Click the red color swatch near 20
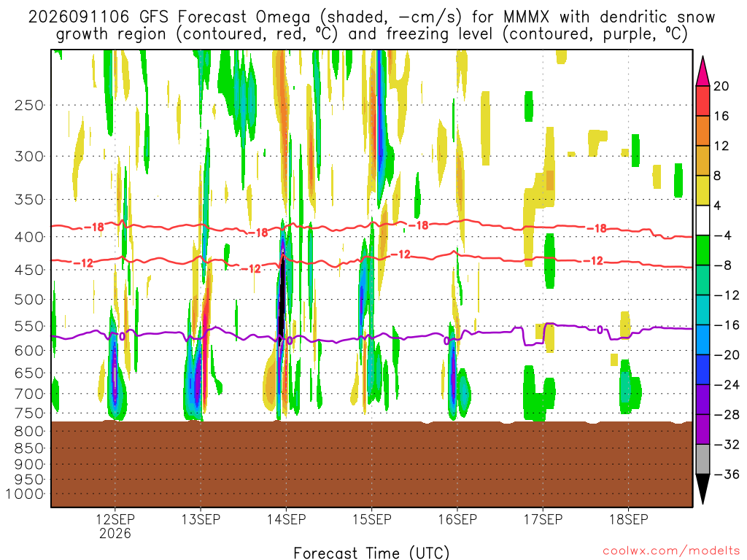Image resolution: width=747 pixels, height=560 pixels. pyautogui.click(x=703, y=101)
